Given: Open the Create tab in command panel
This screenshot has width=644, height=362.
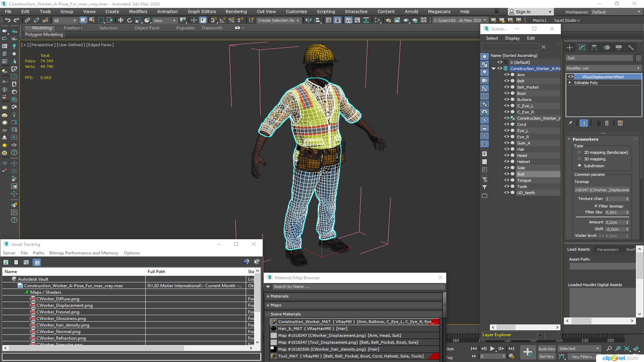Looking at the screenshot, I should [570, 47].
